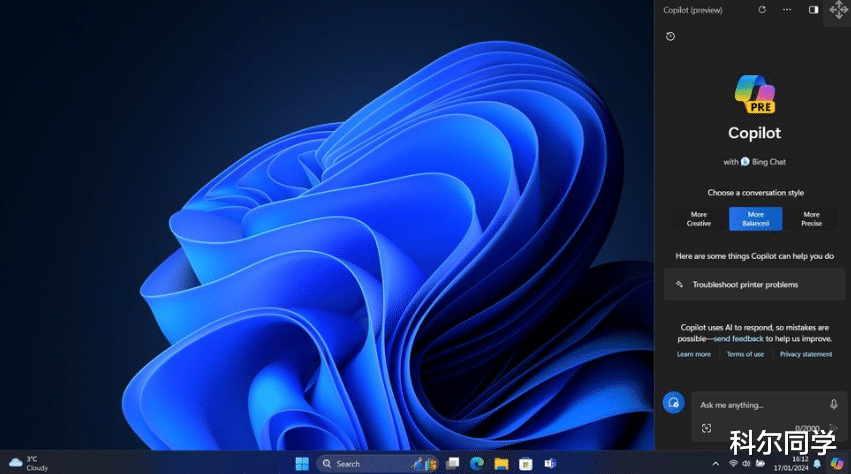Click the Copilot PRE logo

754,94
